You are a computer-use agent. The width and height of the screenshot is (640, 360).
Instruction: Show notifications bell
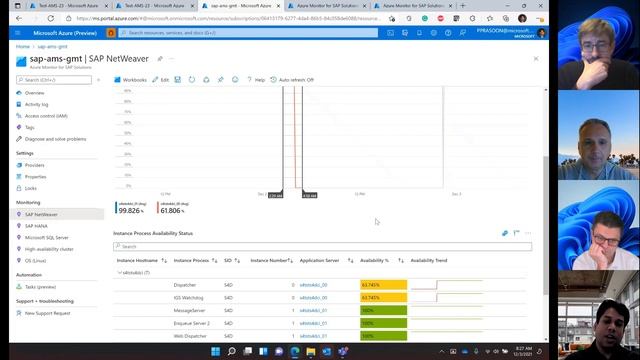tap(419, 33)
